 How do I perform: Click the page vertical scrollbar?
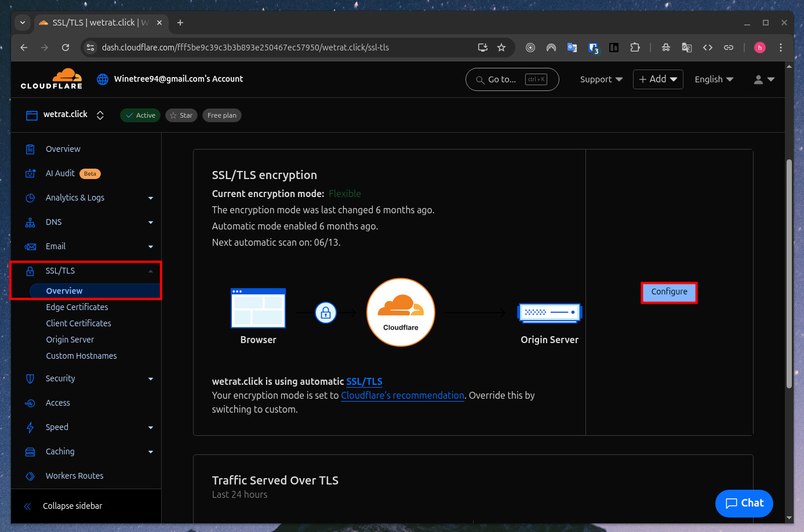point(789,274)
